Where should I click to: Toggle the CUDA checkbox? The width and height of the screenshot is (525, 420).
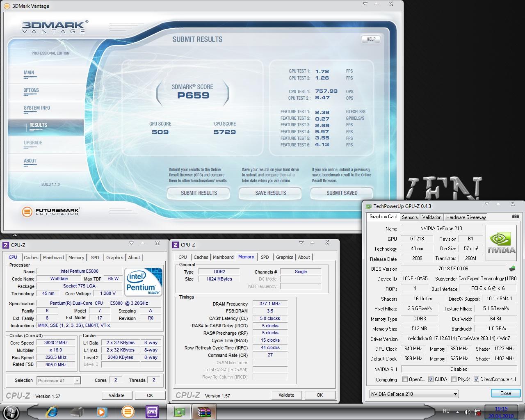pyautogui.click(x=431, y=379)
